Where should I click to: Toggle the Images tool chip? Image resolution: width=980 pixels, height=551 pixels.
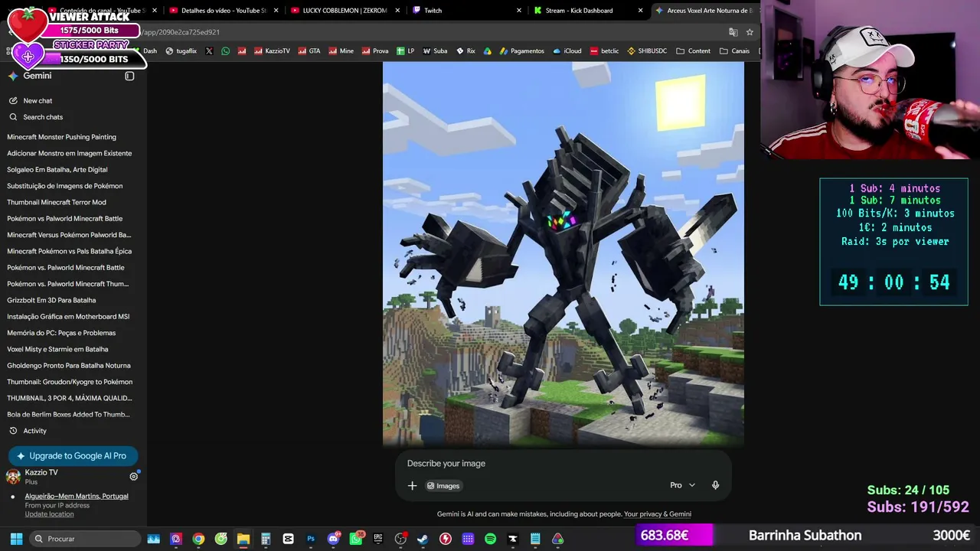[x=443, y=485]
